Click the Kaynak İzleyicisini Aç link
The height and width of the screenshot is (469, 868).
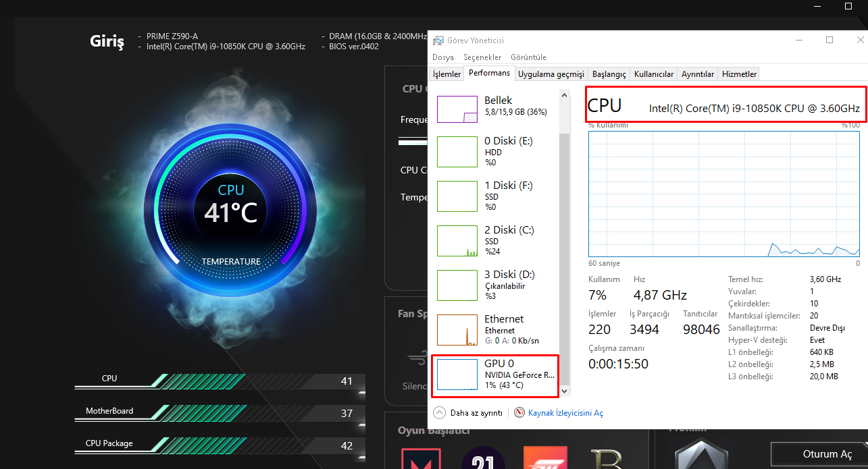(565, 412)
